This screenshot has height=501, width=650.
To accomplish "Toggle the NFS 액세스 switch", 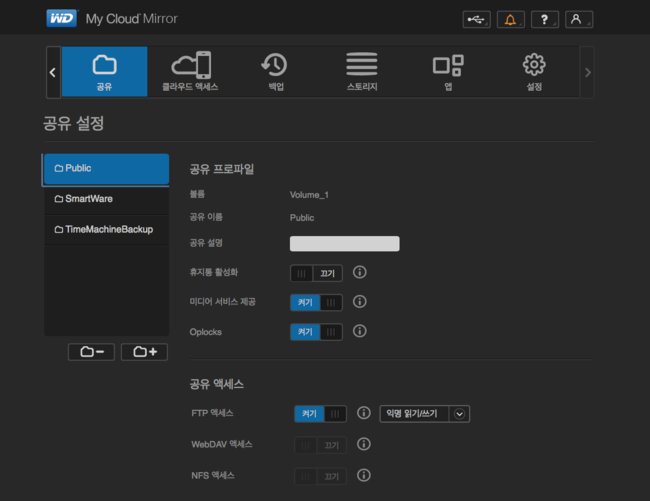I will pyautogui.click(x=320, y=477).
